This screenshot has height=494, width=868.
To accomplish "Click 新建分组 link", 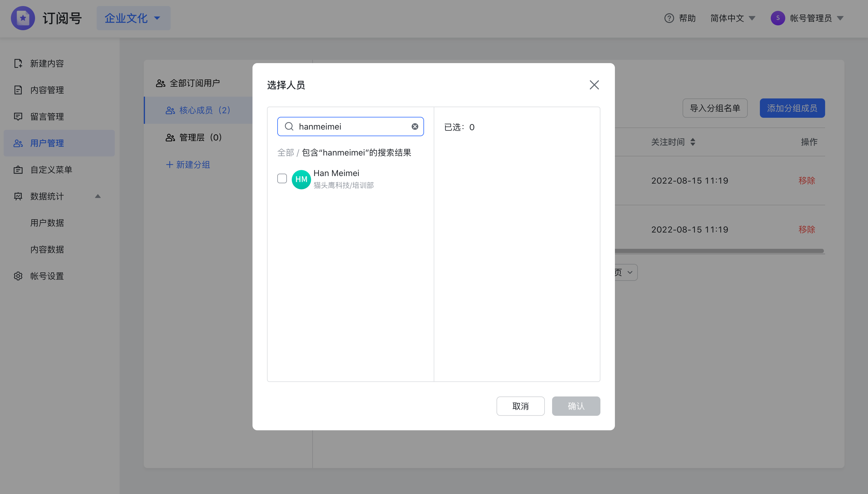I will tap(188, 165).
